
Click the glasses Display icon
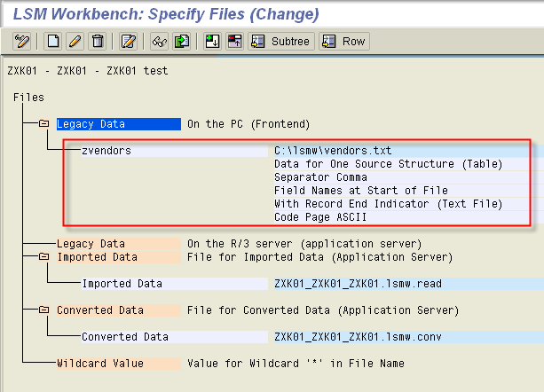(x=160, y=41)
